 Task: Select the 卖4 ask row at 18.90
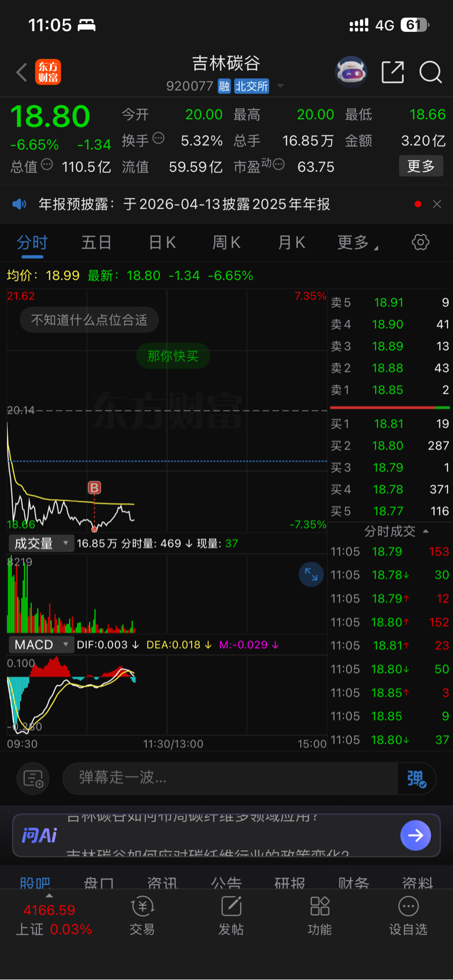(x=389, y=325)
